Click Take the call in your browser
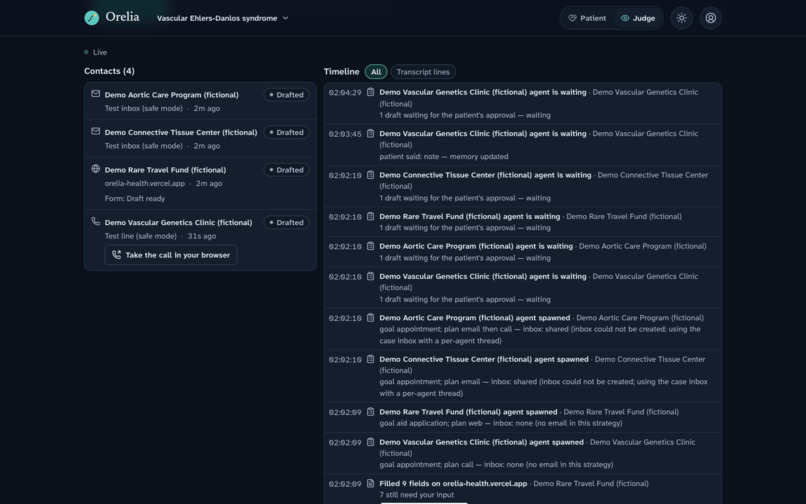Image resolution: width=806 pixels, height=504 pixels. tap(171, 255)
